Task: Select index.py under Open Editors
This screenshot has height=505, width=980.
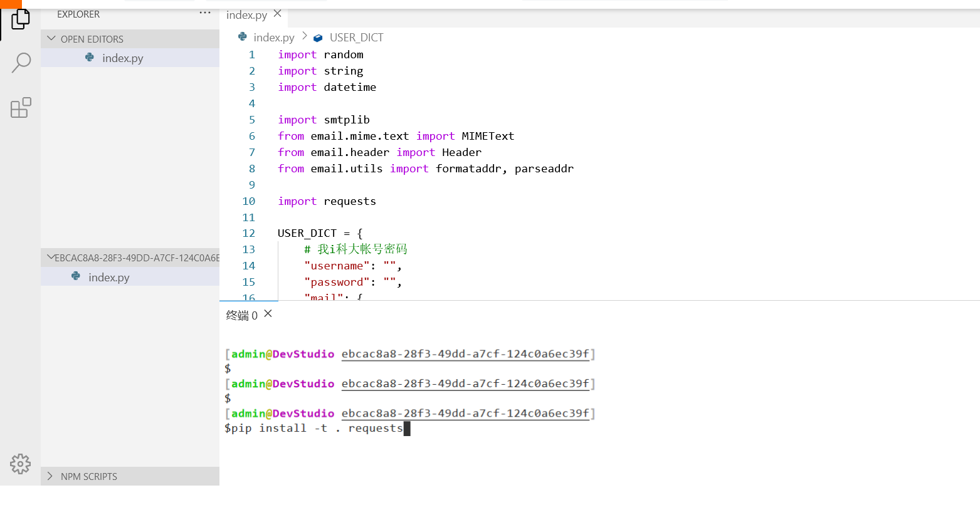Action: point(130,58)
